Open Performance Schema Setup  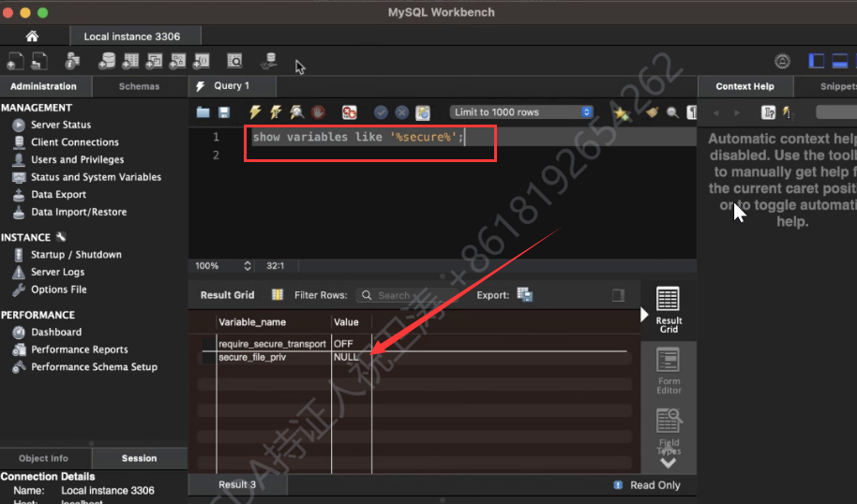(94, 367)
